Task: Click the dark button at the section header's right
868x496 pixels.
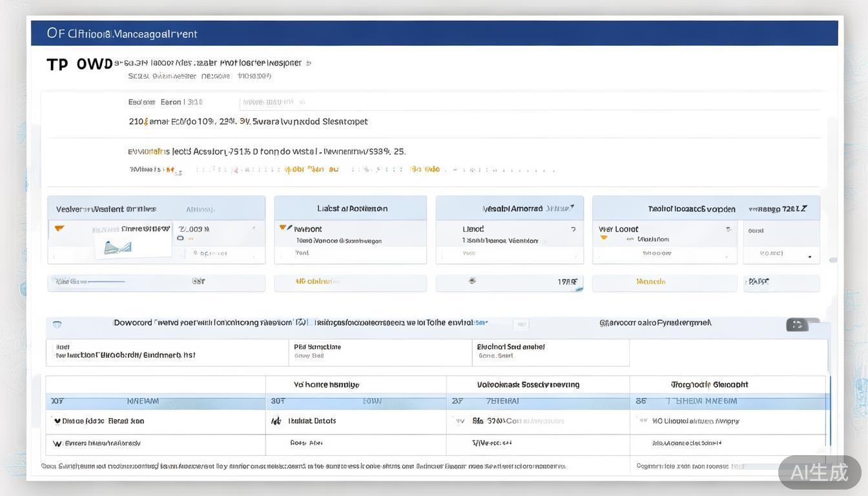Action: (797, 324)
